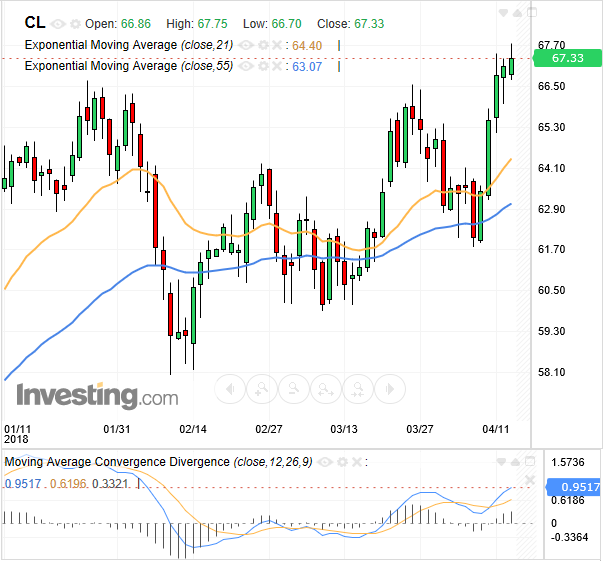Image resolution: width=605 pixels, height=561 pixels.
Task: Click the 04/11 date on time axis
Action: (496, 429)
